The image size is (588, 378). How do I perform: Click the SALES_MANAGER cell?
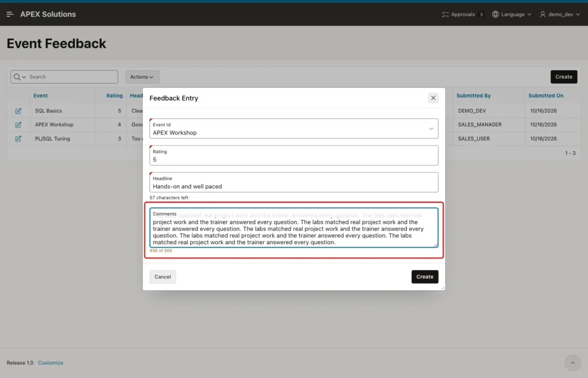coord(479,125)
